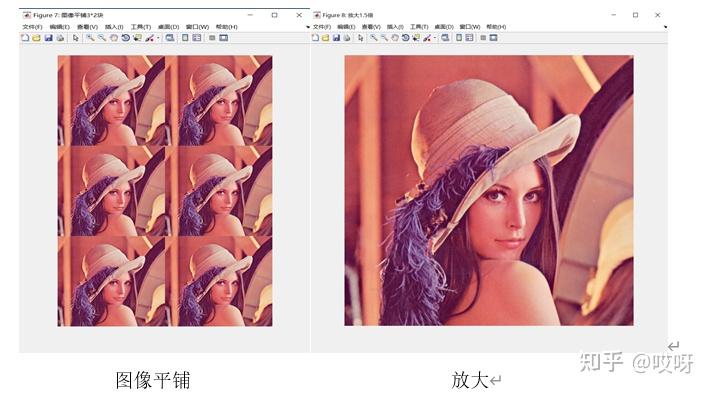Screen dimensions: 711x393
Task: Select Edit Plot arrow tool in Figure 8
Action: [x=360, y=38]
